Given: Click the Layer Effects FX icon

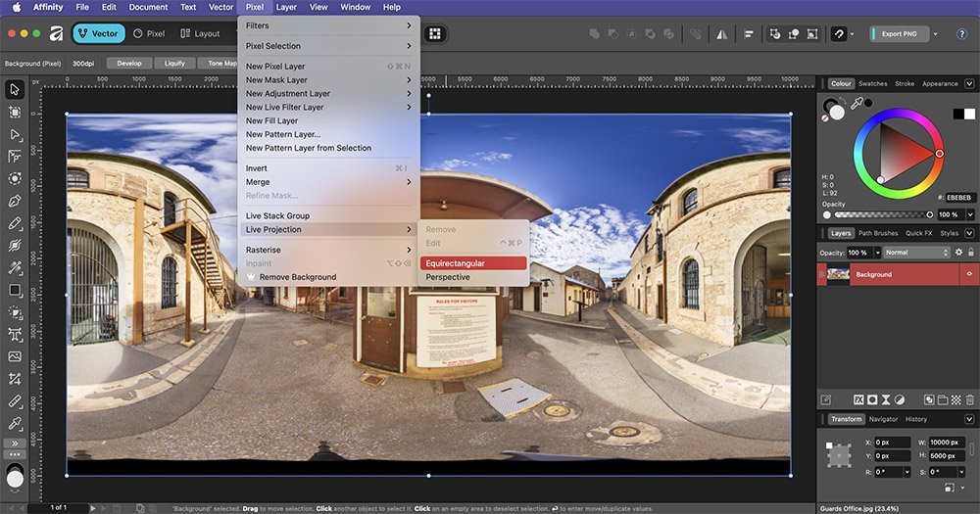Looking at the screenshot, I should tap(858, 399).
